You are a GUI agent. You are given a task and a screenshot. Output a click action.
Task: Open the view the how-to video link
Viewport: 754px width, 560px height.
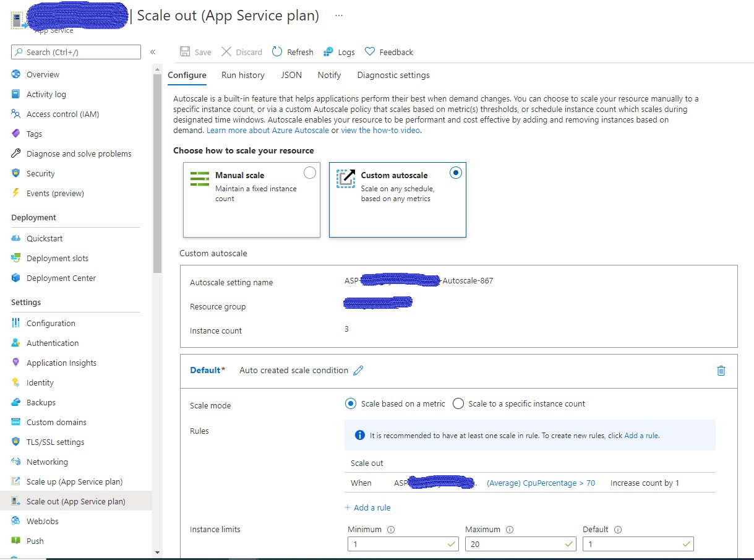[380, 130]
